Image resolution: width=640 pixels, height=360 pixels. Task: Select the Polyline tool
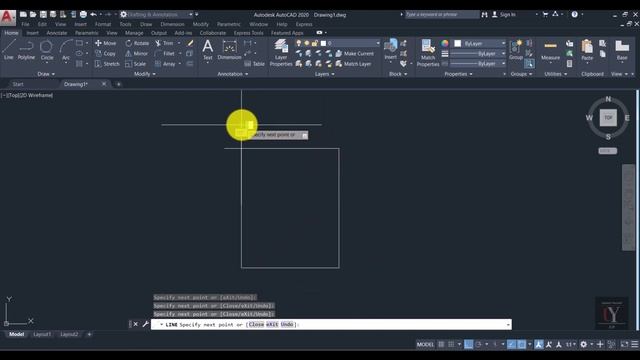pyautogui.click(x=26, y=50)
